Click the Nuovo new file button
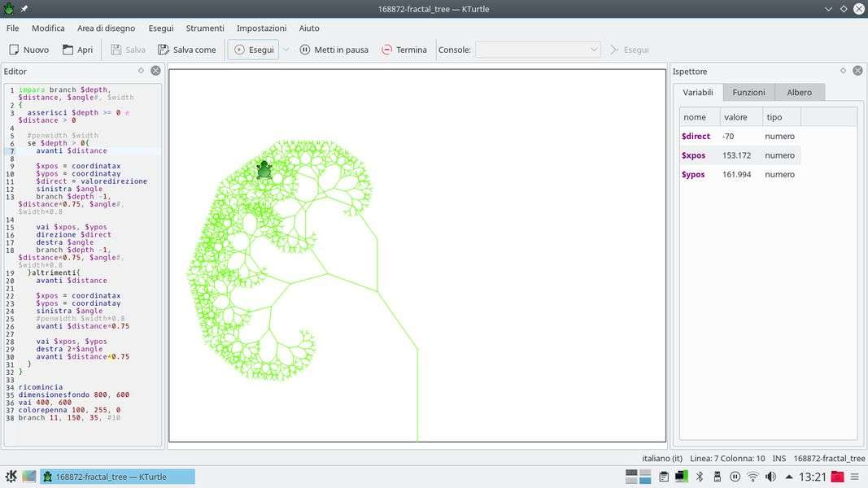The image size is (868, 488). (x=28, y=50)
